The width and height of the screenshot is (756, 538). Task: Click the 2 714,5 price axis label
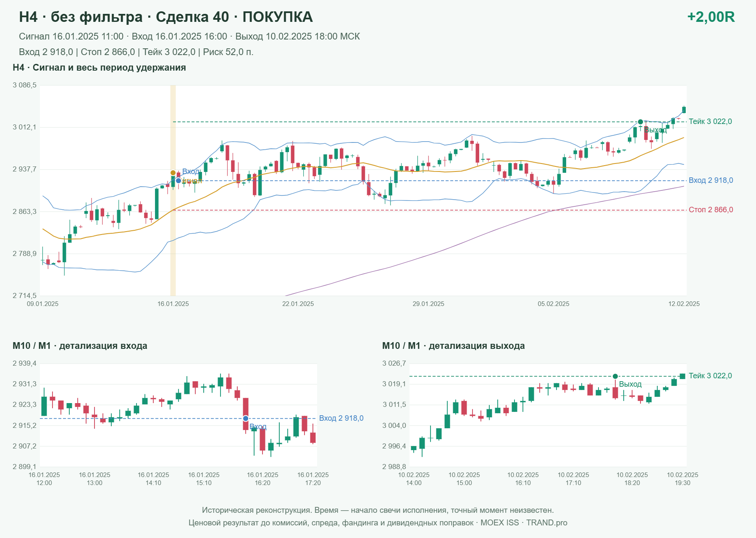pos(25,296)
